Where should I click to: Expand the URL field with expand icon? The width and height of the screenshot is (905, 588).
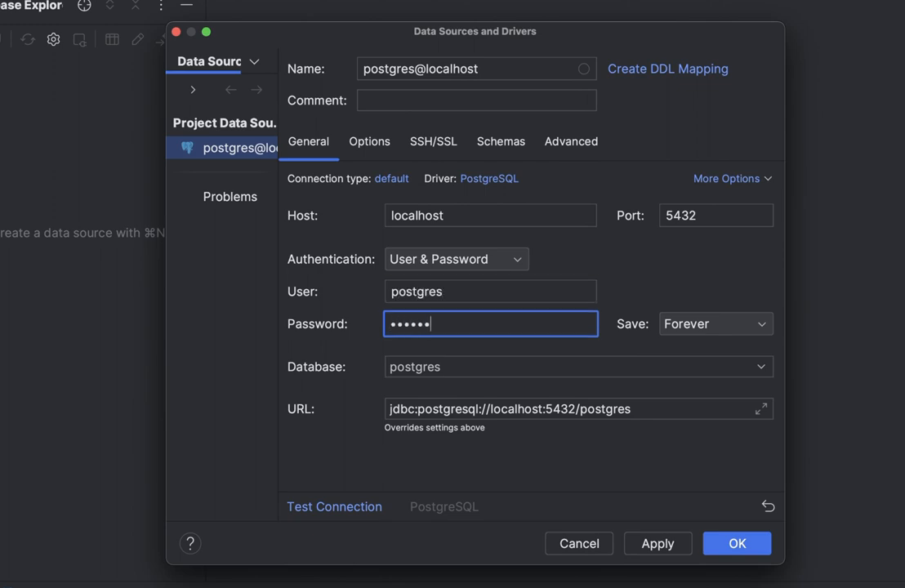pyautogui.click(x=760, y=409)
